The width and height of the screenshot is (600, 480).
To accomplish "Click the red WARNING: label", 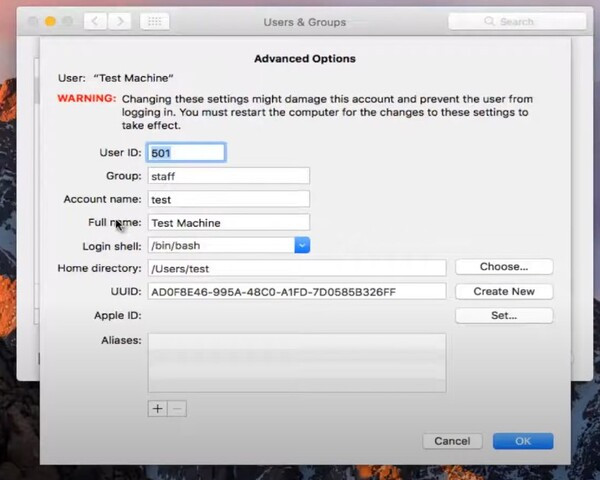I will click(x=87, y=99).
